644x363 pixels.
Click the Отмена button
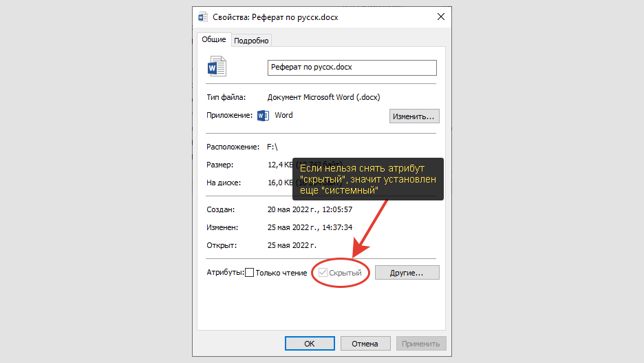tap(365, 344)
